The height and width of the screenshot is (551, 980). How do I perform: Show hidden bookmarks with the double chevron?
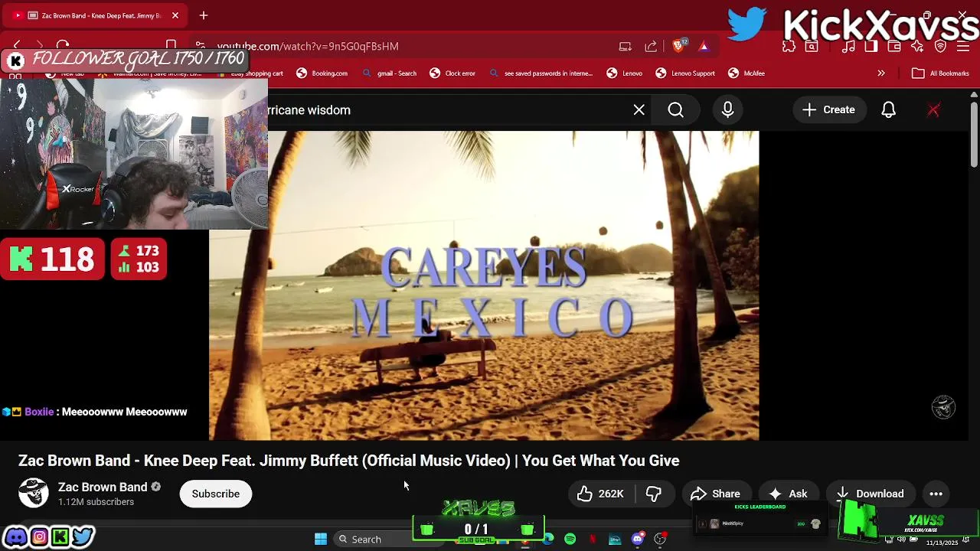881,73
